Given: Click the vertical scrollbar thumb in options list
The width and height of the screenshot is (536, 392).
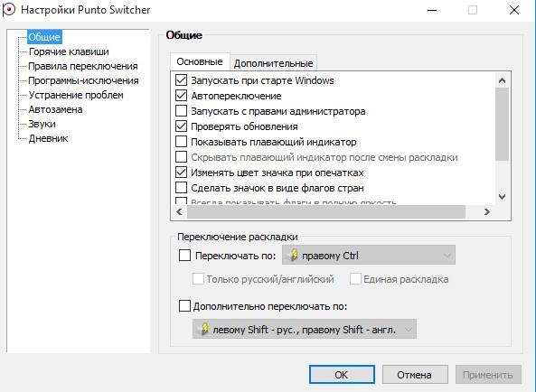Looking at the screenshot, I should coord(502,124).
